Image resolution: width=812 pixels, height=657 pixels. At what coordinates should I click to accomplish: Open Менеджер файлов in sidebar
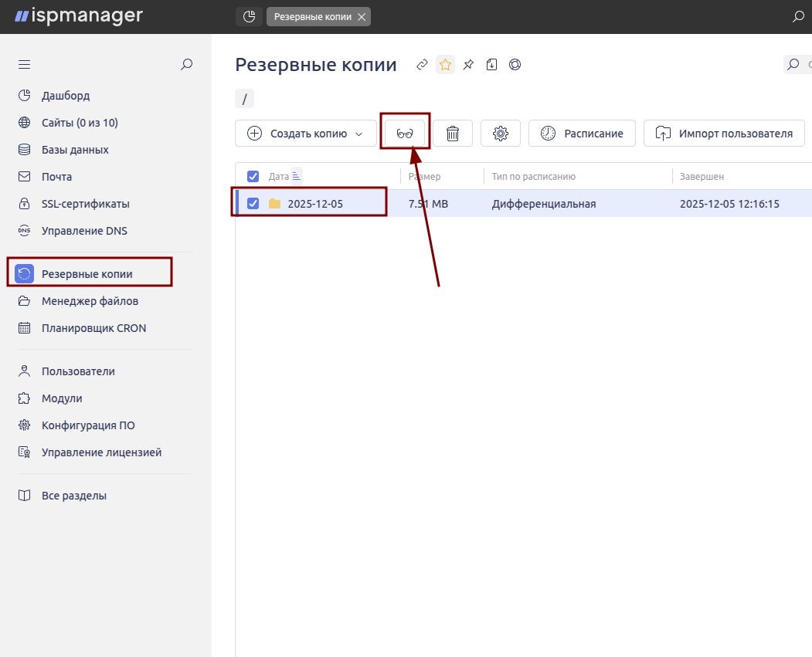90,301
